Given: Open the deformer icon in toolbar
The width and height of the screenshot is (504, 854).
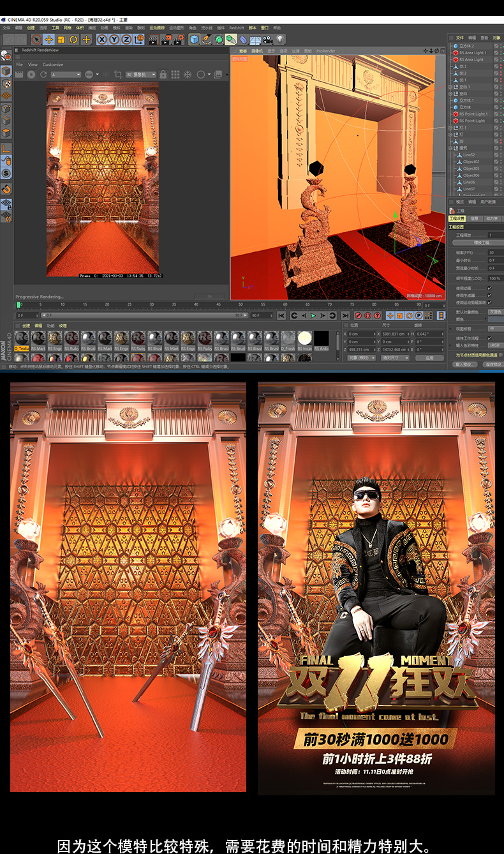Looking at the screenshot, I should click(x=243, y=40).
